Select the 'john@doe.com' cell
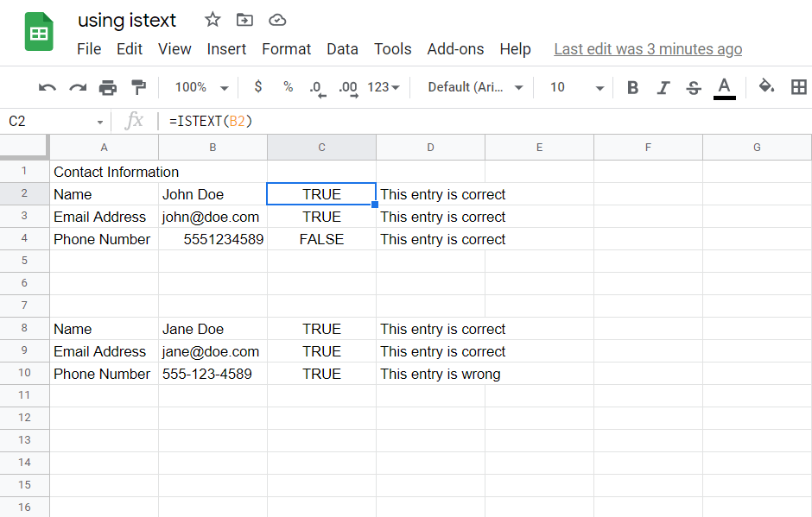Screen dimensions: 812x517 pyautogui.click(x=213, y=217)
